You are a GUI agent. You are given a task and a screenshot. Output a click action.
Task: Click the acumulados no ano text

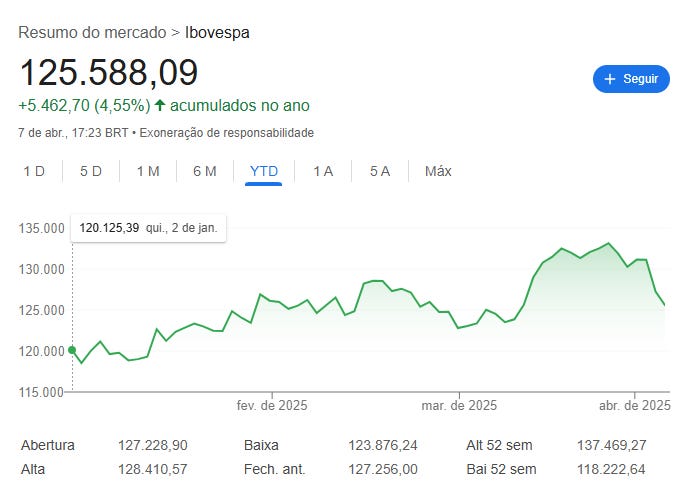coord(240,106)
